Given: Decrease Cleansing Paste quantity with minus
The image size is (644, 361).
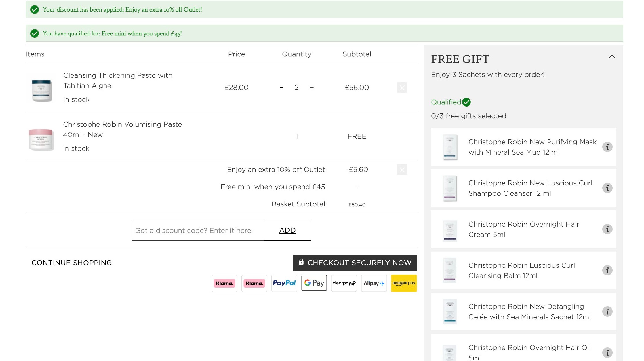Looking at the screenshot, I should tap(281, 88).
